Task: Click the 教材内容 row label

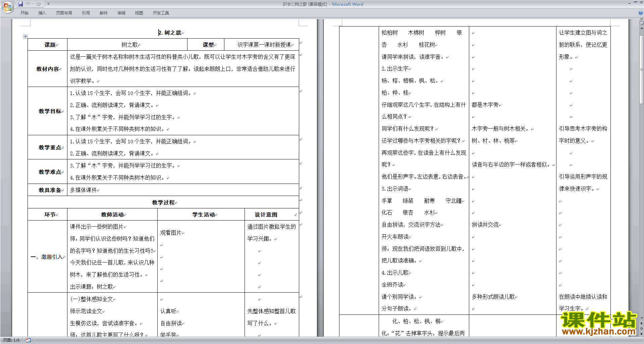Action: pyautogui.click(x=48, y=69)
